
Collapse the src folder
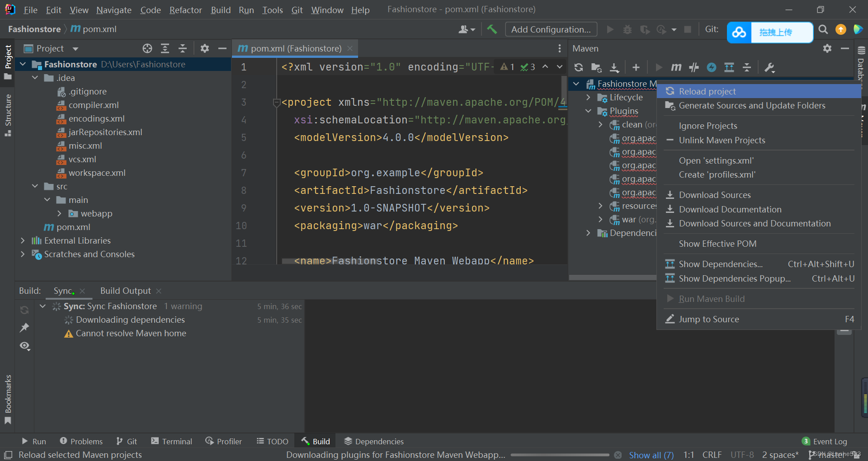pos(35,186)
